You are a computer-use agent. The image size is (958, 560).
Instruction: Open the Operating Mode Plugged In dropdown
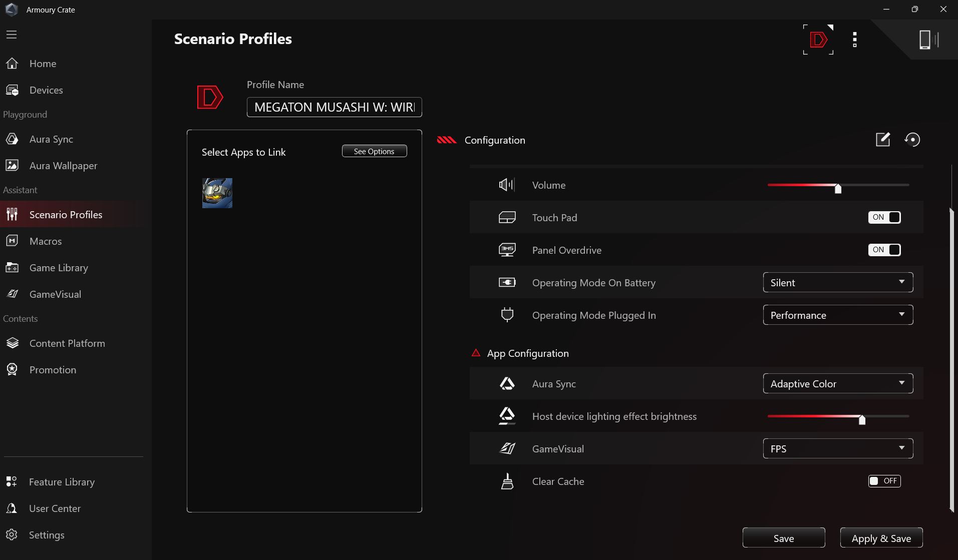[x=838, y=315]
